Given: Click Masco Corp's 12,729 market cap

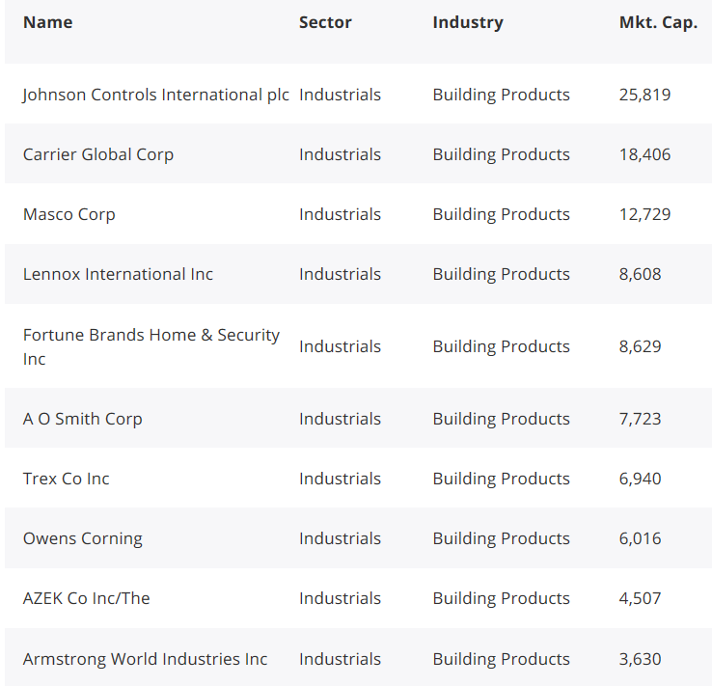Looking at the screenshot, I should tap(645, 215).
